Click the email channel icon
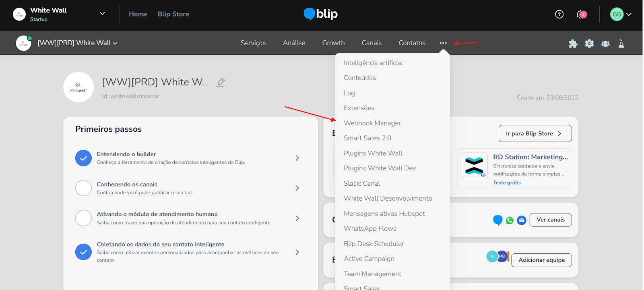The height and width of the screenshot is (290, 644). [522, 220]
